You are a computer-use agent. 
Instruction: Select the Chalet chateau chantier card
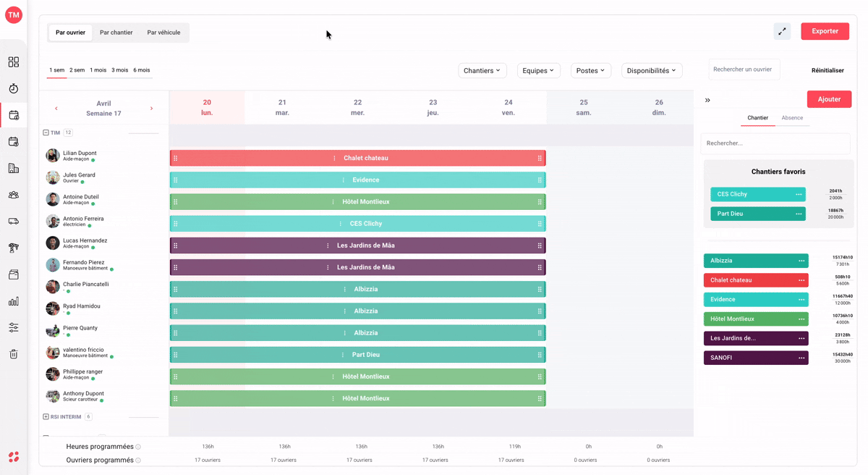click(756, 280)
